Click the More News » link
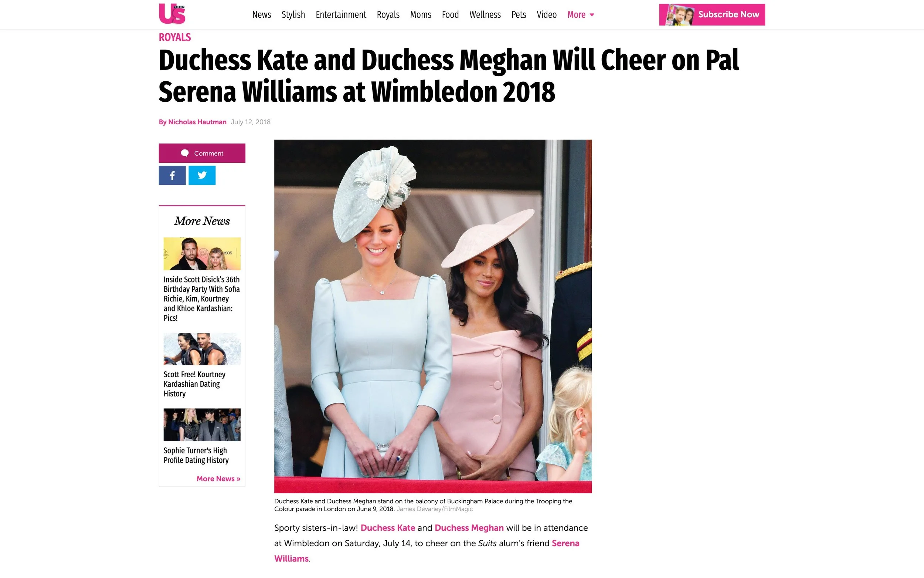 point(218,479)
